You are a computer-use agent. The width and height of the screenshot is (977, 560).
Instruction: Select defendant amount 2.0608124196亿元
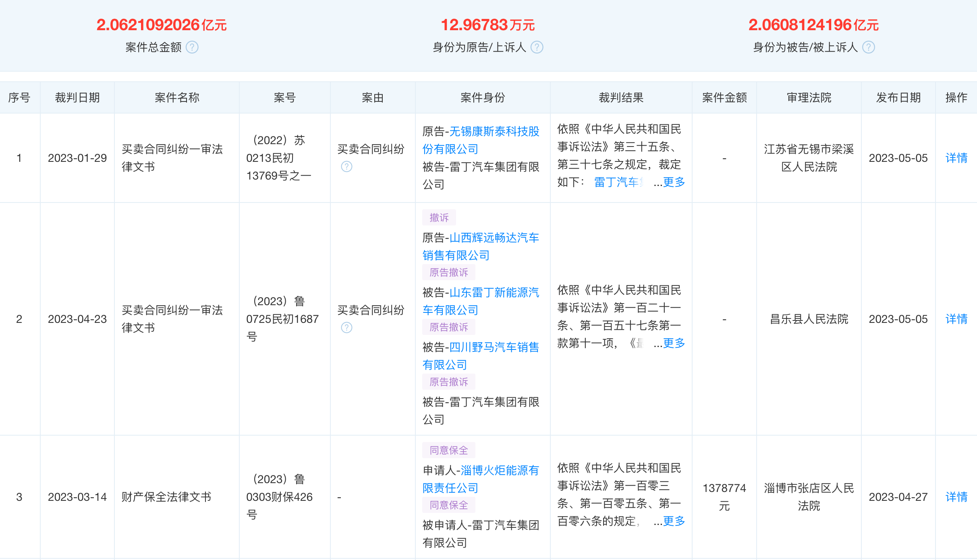(813, 25)
